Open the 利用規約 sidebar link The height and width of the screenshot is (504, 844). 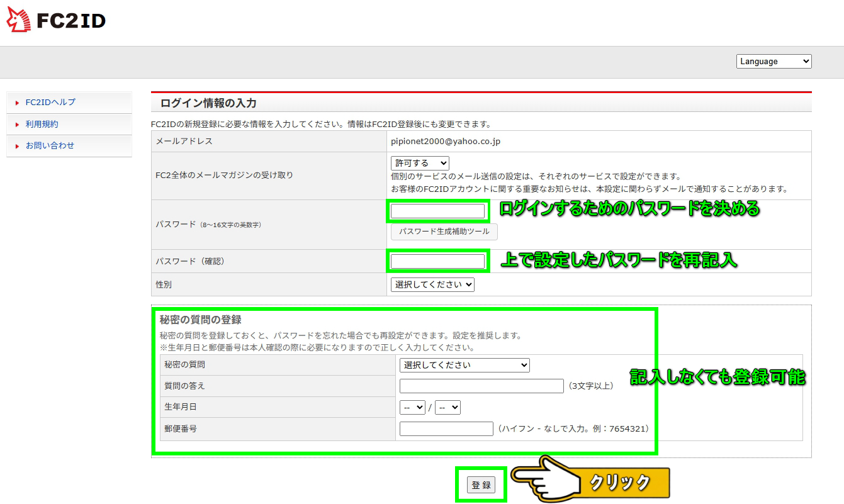click(42, 124)
